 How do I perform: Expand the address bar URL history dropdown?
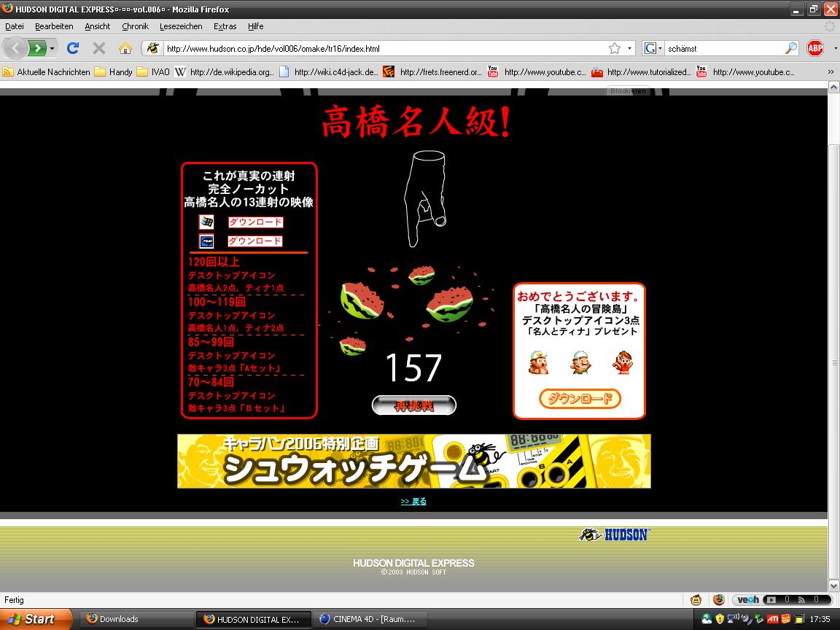pos(629,48)
